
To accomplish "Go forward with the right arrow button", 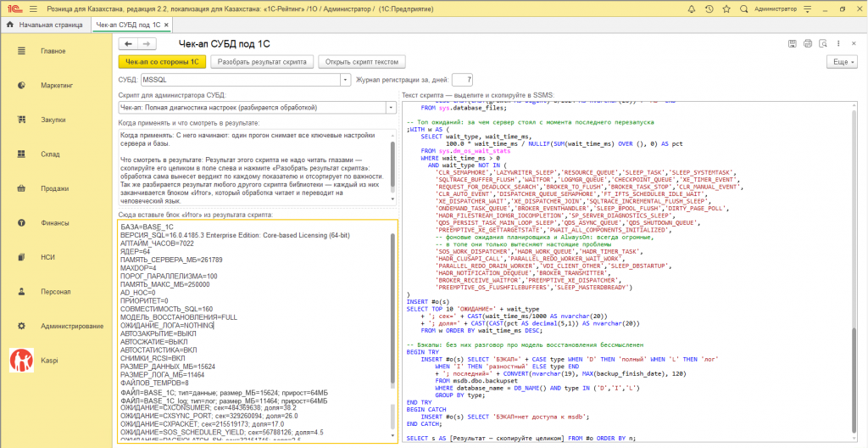I will coord(147,44).
